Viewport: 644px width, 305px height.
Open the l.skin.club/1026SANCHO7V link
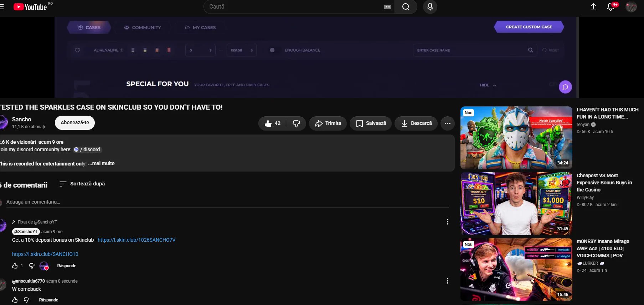(136, 240)
